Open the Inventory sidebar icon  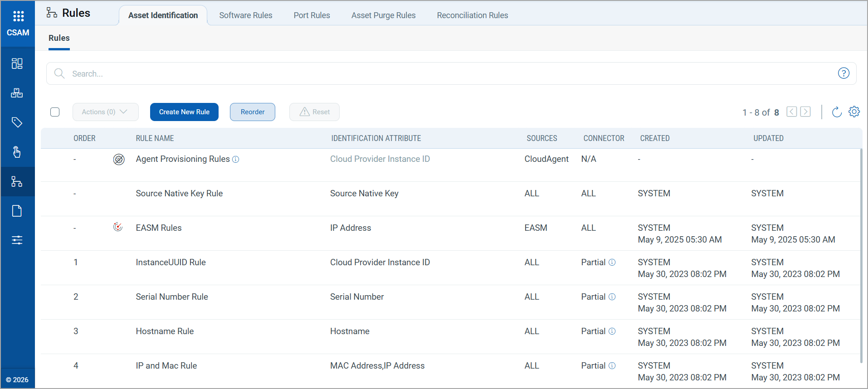pos(17,93)
